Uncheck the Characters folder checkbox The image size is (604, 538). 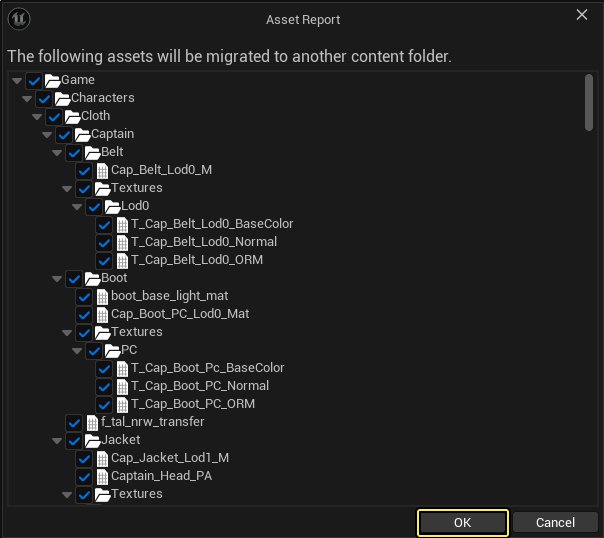point(44,99)
